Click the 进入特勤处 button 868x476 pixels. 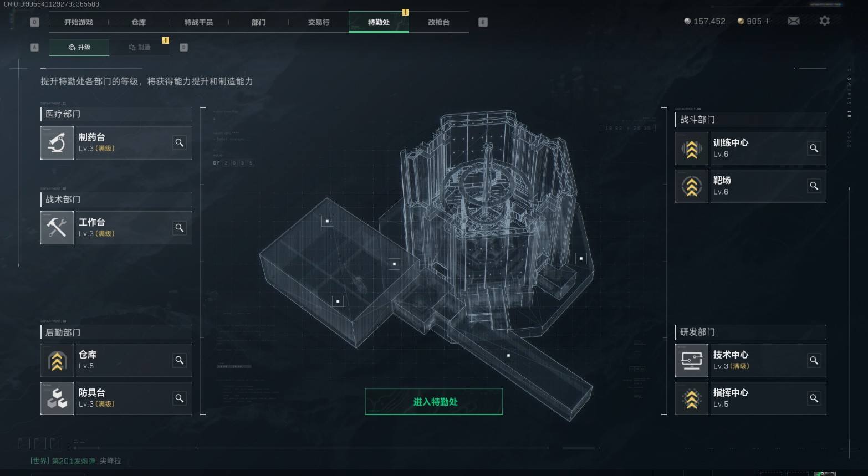click(434, 402)
